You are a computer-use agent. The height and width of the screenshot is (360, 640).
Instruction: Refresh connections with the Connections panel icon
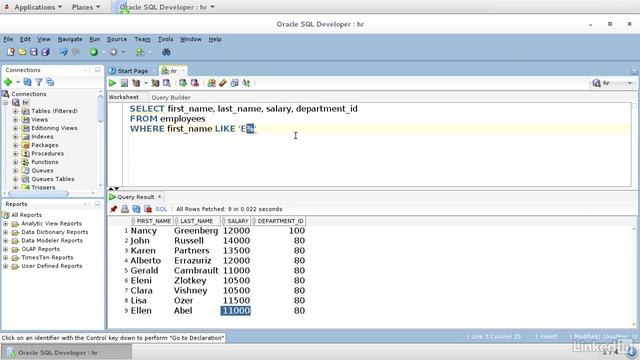pos(27,82)
